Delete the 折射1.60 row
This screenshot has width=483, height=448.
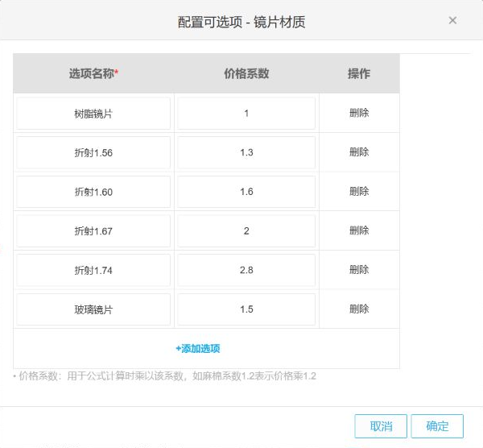(x=359, y=191)
